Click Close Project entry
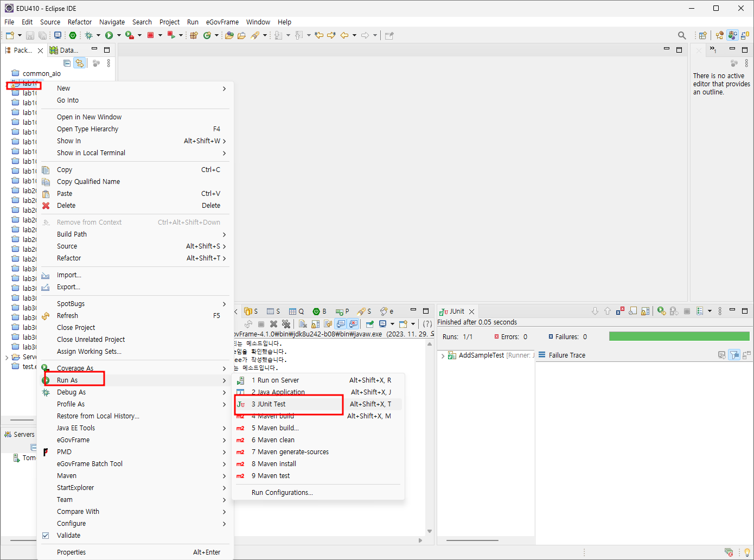 135,328
